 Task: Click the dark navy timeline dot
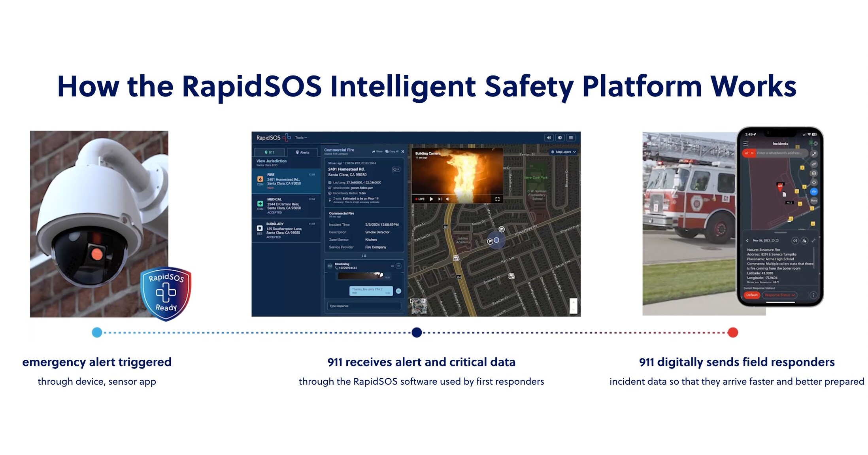point(417,332)
